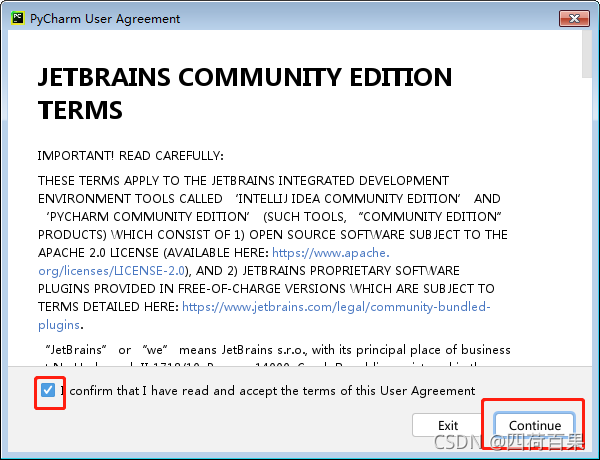Viewport: 600px width, 460px height.
Task: Click the agreement vertical scrollbar thumb
Action: click(x=587, y=53)
